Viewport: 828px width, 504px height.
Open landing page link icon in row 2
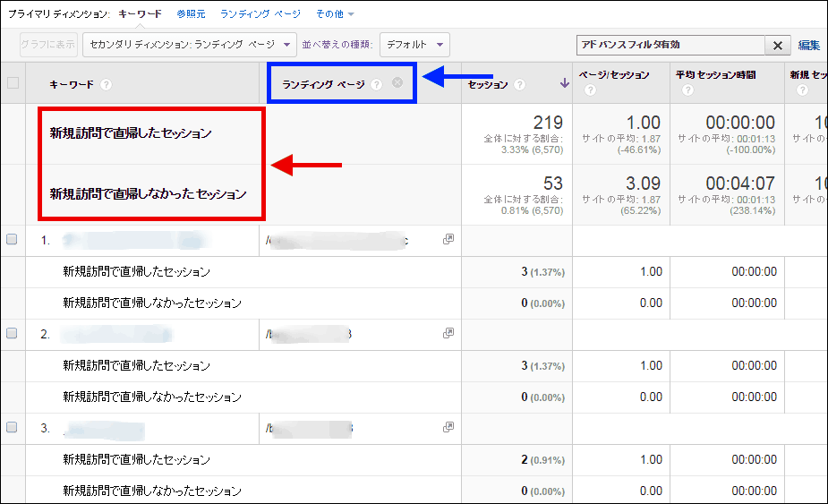pyautogui.click(x=448, y=334)
